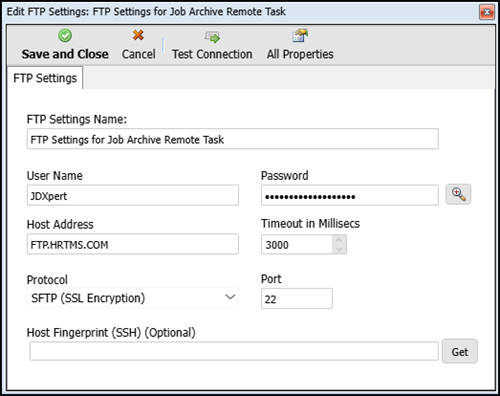The image size is (500, 396).
Task: Click the Password field
Action: [350, 196]
